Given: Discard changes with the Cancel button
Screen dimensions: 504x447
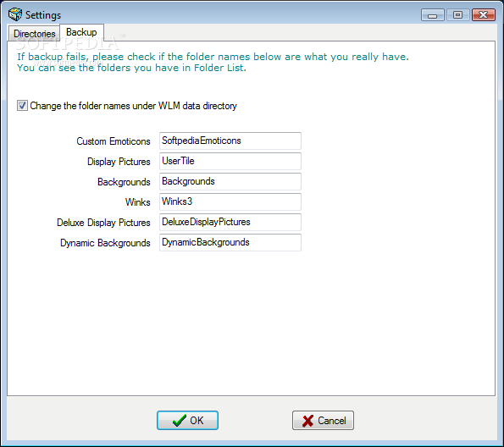Looking at the screenshot, I should [x=323, y=420].
